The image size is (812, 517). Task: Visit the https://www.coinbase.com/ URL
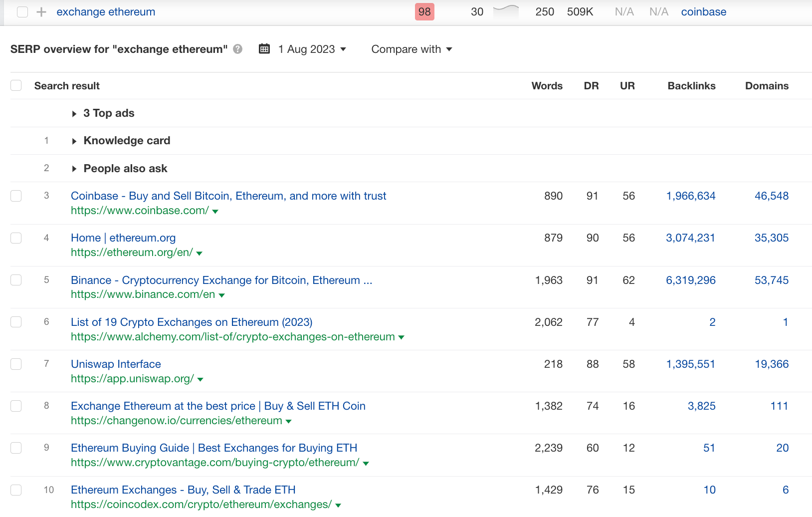(x=140, y=211)
